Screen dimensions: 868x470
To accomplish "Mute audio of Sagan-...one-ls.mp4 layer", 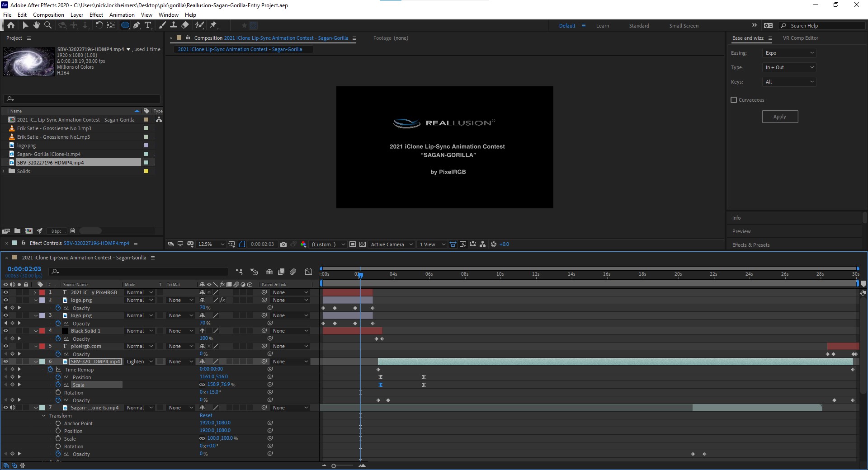I will pyautogui.click(x=13, y=408).
